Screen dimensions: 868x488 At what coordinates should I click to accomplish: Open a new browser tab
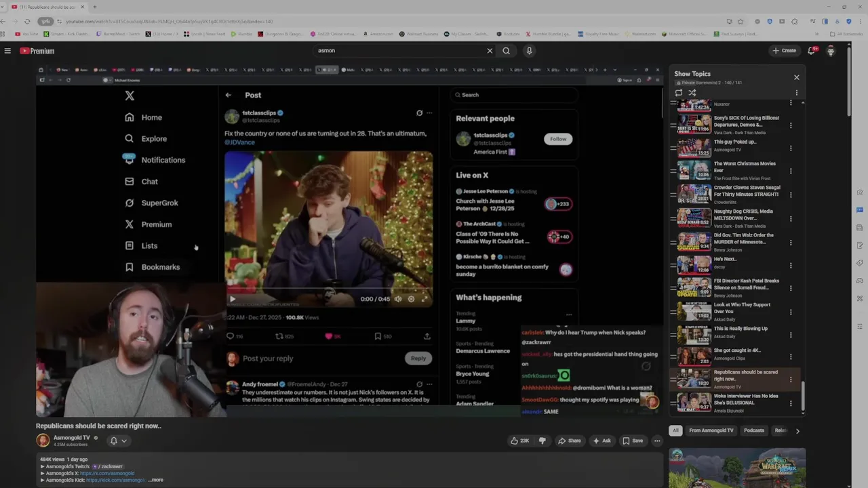coord(94,7)
